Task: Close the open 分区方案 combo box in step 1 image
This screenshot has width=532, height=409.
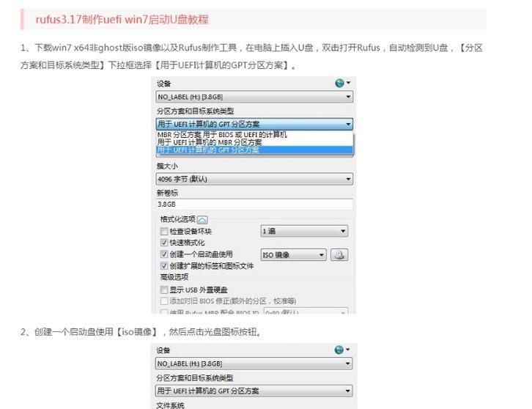Action: pos(254,124)
